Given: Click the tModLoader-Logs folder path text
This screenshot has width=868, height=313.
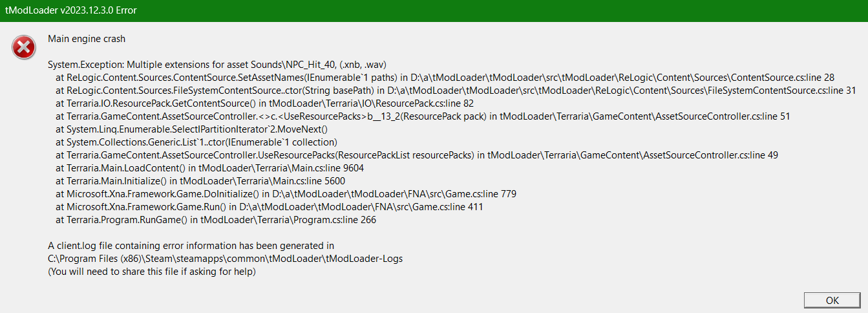Looking at the screenshot, I should (225, 259).
